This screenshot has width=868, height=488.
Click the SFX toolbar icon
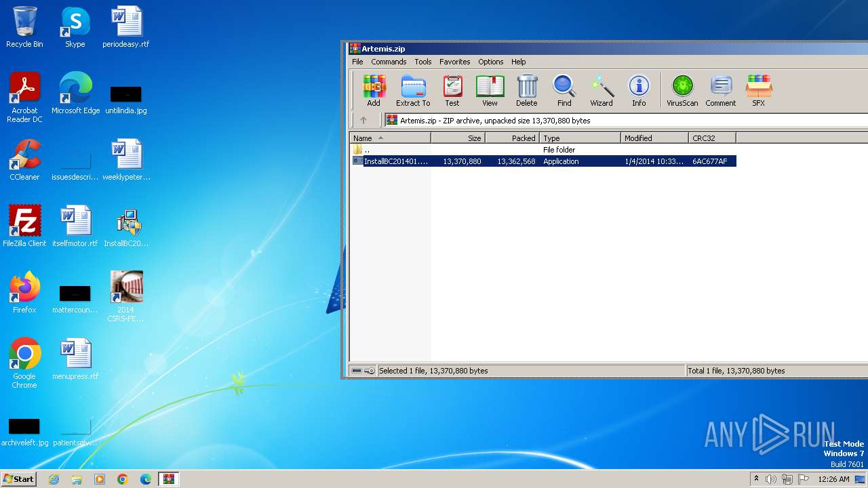point(758,91)
